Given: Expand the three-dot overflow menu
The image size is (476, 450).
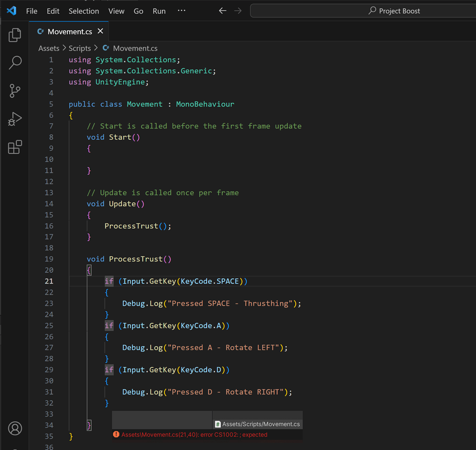Looking at the screenshot, I should tap(182, 11).
